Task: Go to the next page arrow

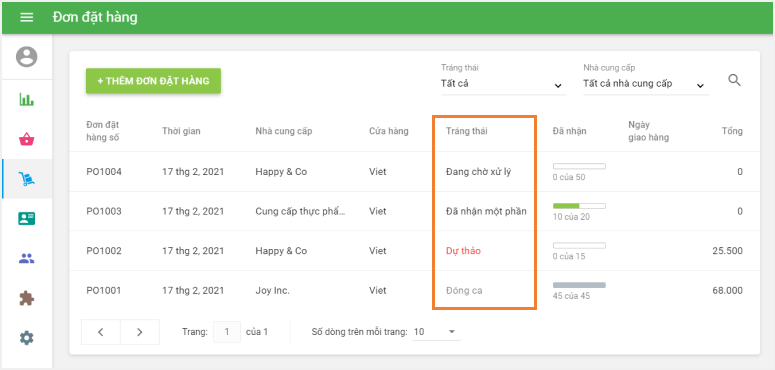Action: [x=140, y=332]
